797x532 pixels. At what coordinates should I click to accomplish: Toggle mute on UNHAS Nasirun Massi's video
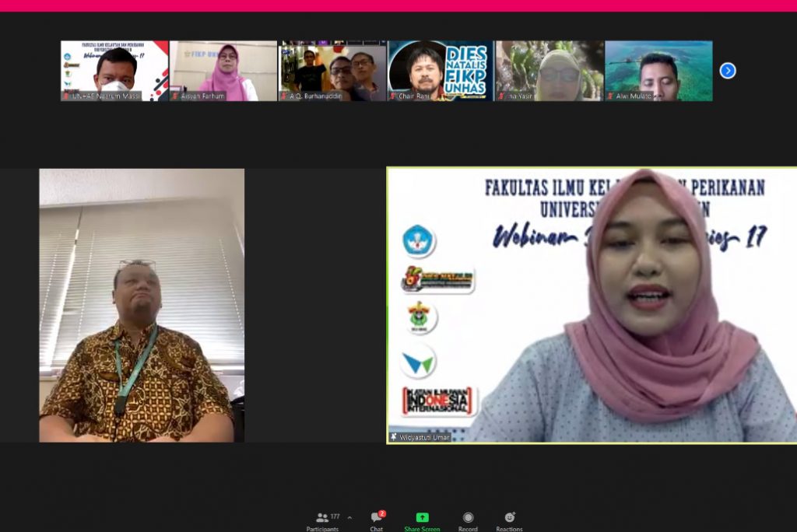[x=65, y=95]
